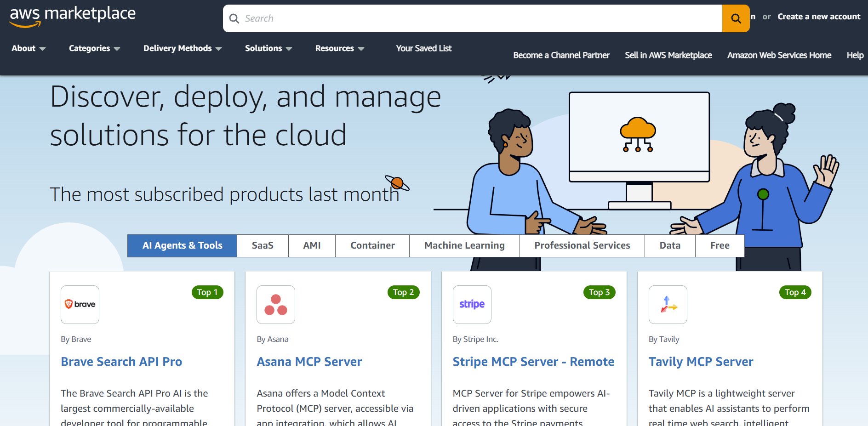Screen dimensions: 868x426
Task: Click the orange search magnifier button
Action: tap(736, 18)
